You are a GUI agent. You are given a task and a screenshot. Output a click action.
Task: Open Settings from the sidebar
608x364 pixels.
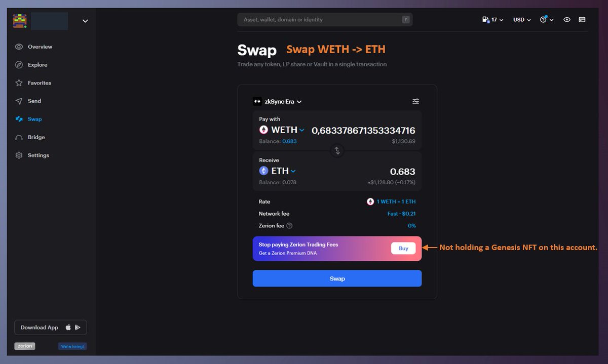32,155
